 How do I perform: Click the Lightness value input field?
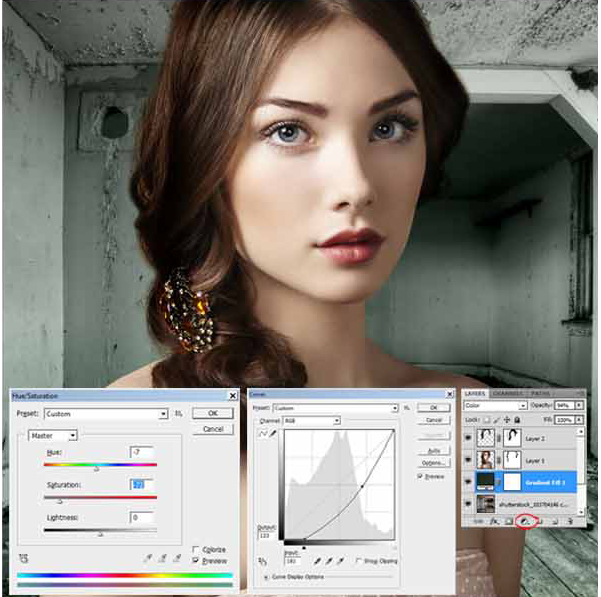[141, 518]
